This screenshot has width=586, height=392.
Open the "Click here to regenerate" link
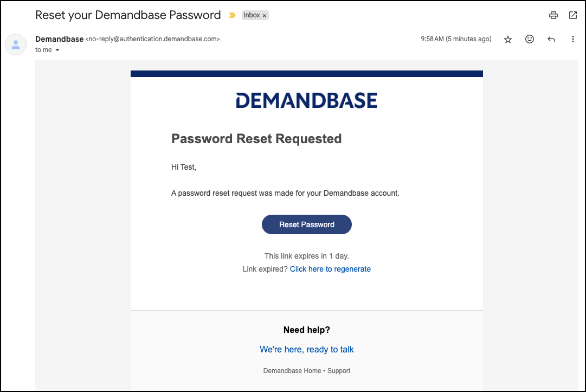pyautogui.click(x=330, y=269)
